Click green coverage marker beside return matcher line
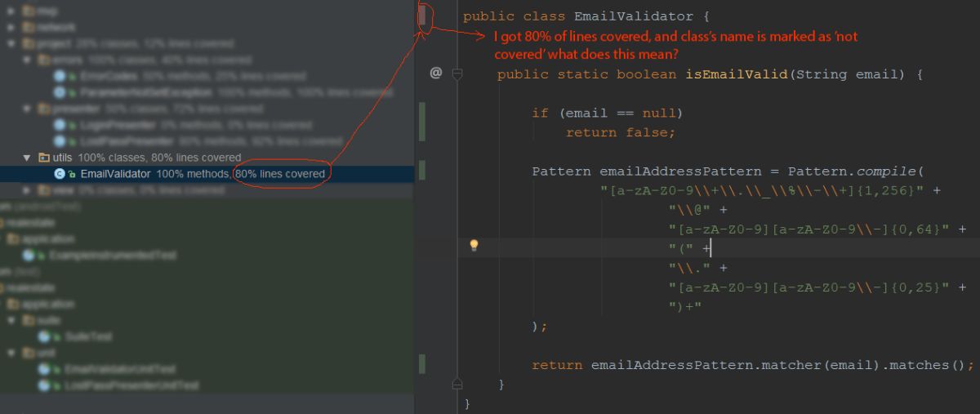Image resolution: width=980 pixels, height=414 pixels. [x=421, y=364]
